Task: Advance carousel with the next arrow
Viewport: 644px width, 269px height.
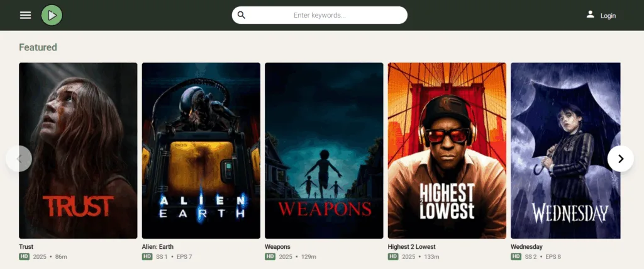Action: (x=620, y=159)
